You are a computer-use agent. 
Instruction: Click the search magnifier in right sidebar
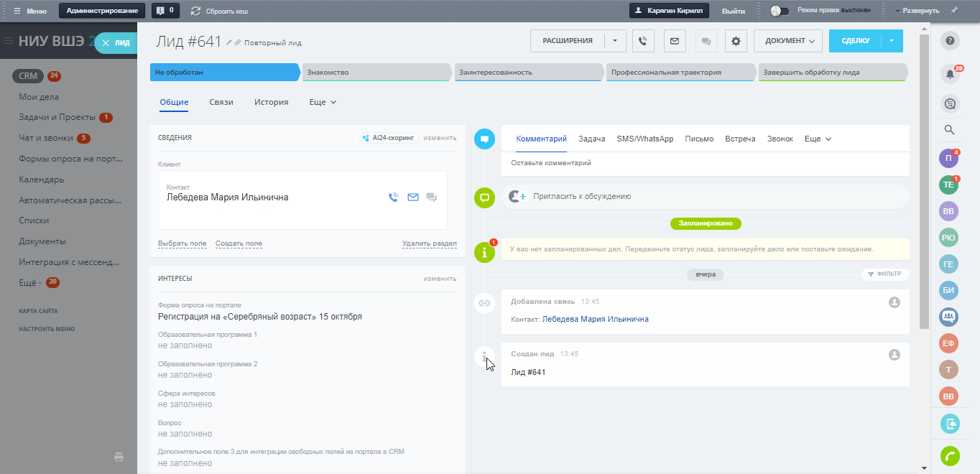[949, 130]
